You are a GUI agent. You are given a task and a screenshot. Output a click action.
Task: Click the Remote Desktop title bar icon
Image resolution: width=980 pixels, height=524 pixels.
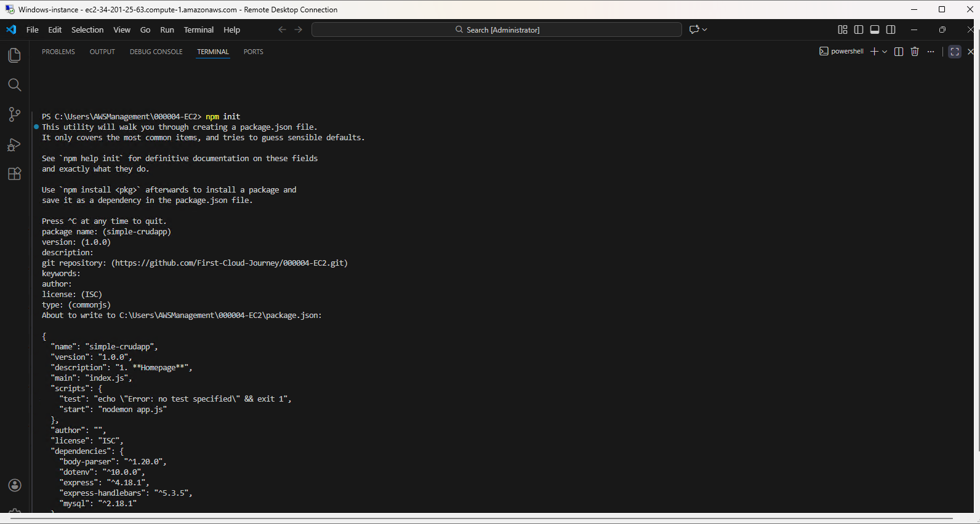[10, 9]
